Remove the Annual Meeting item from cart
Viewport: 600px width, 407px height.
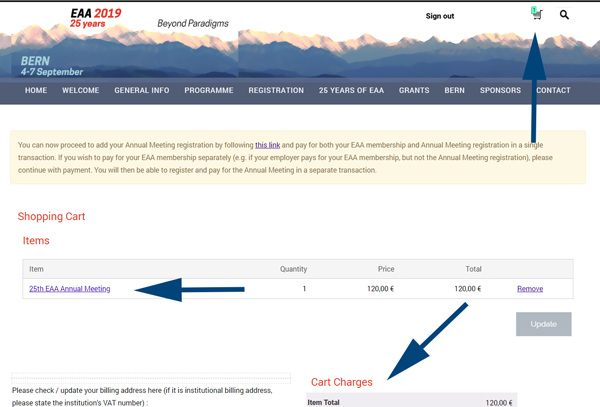coord(530,289)
